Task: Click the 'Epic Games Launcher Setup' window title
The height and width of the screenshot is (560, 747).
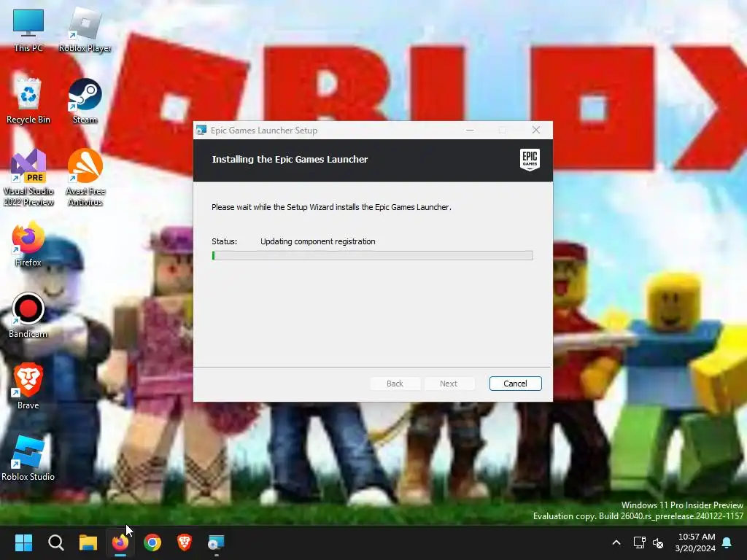Action: [264, 131]
